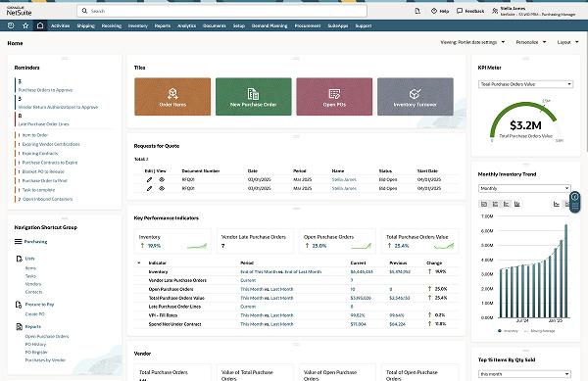The height and width of the screenshot is (381, 588).
Task: Open the Recent Records clock icon
Action: (11, 25)
